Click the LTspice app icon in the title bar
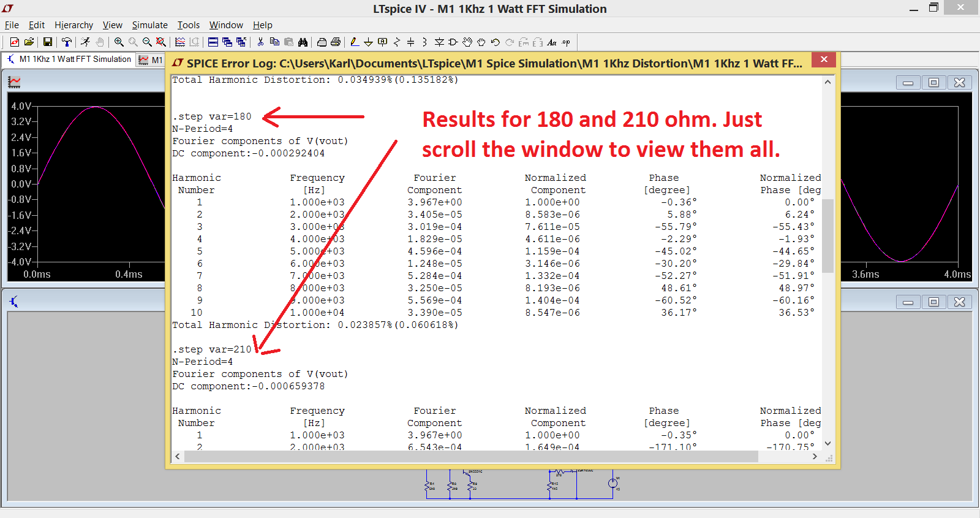Viewport: 980px width, 518px height. pos(8,8)
